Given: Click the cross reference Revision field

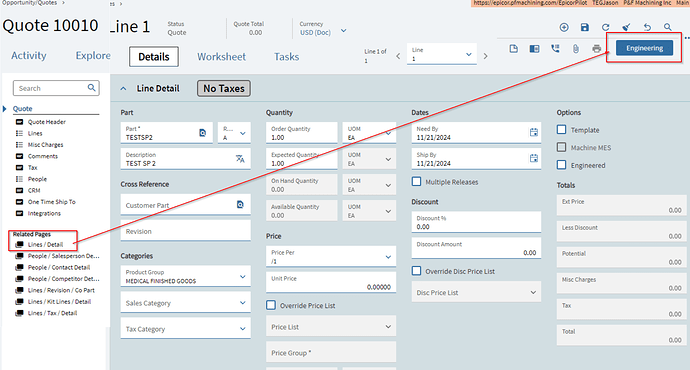Looking at the screenshot, I should [185, 231].
